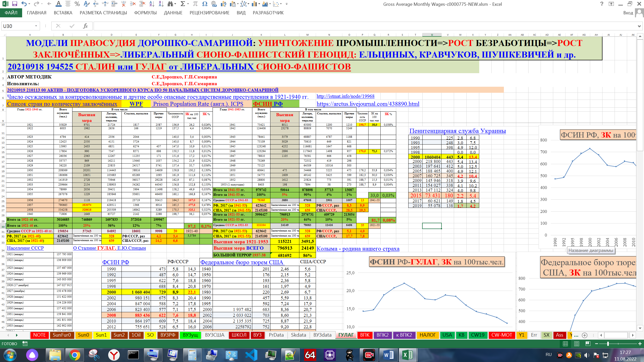Expand the formula bar chevron
Viewport: 644px width, 362px height.
point(639,26)
